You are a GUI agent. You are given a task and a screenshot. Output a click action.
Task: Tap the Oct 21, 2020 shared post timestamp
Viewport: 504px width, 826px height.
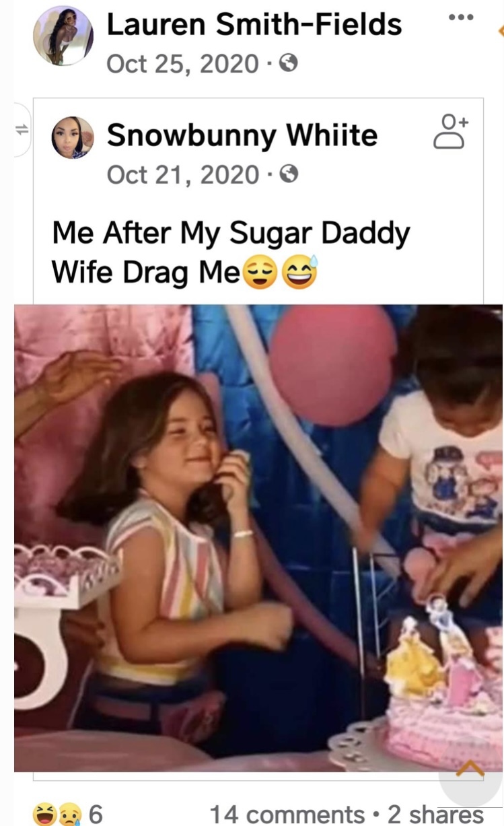click(x=182, y=174)
